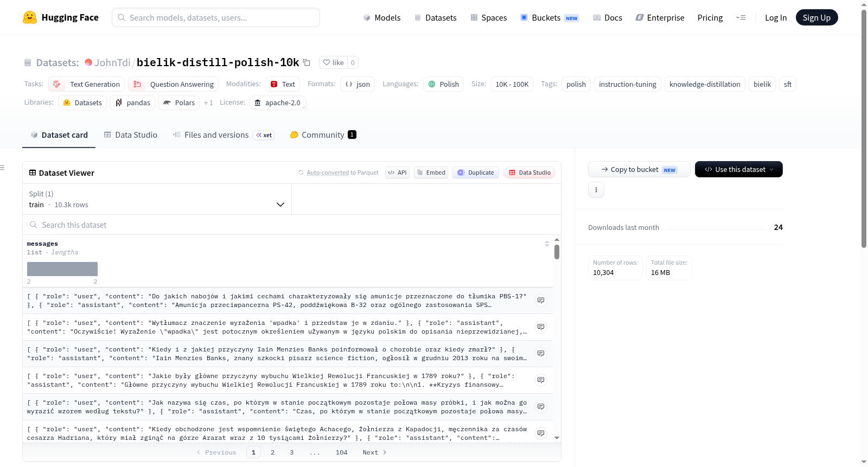The height and width of the screenshot is (467, 868).
Task: Click the knowledge-distillation tag
Action: [x=704, y=84]
